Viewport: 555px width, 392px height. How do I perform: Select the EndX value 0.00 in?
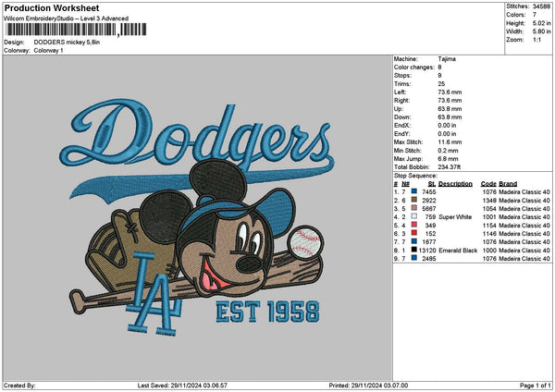click(447, 126)
